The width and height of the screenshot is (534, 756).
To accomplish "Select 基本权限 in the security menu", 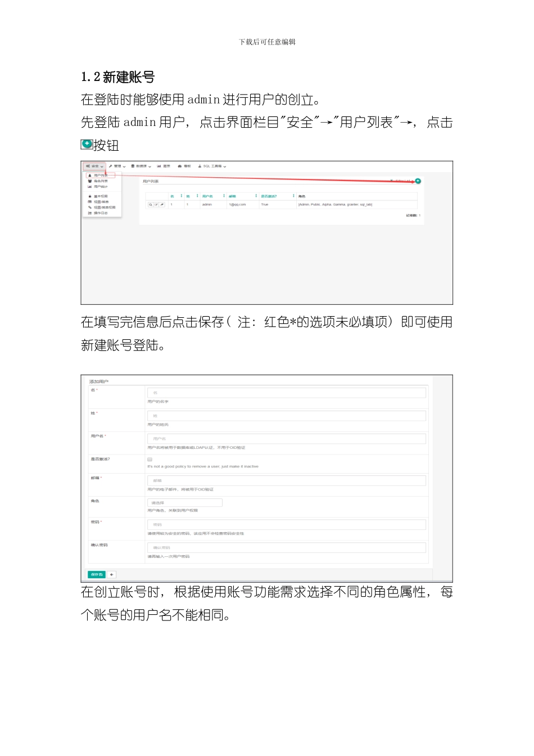I will coord(98,196).
